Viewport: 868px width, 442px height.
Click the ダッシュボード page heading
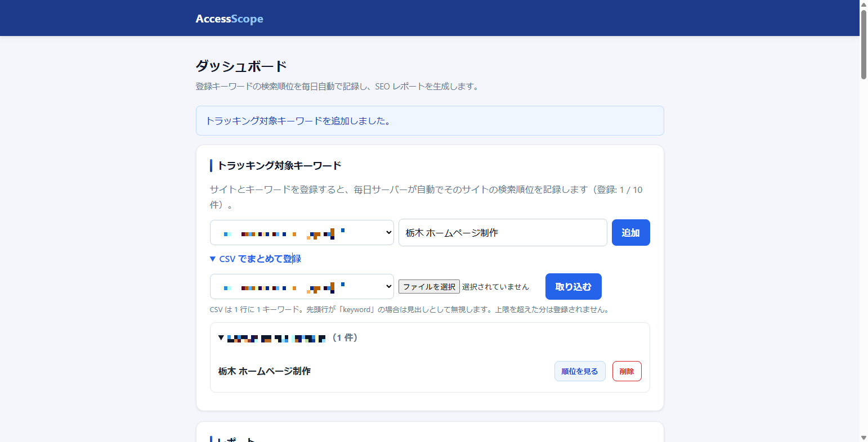[241, 66]
